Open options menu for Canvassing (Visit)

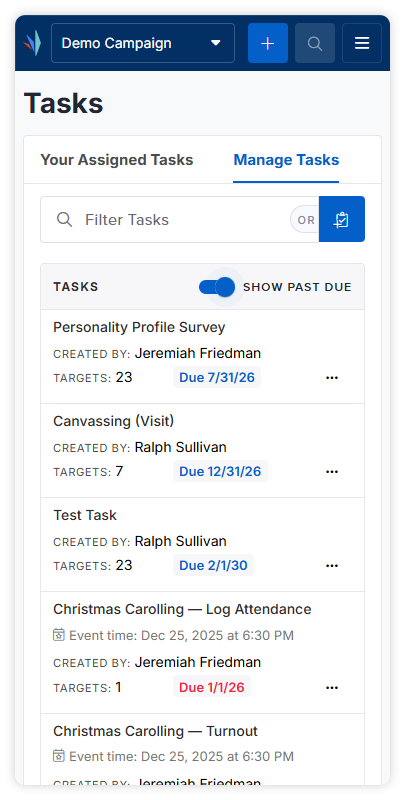pyautogui.click(x=332, y=471)
